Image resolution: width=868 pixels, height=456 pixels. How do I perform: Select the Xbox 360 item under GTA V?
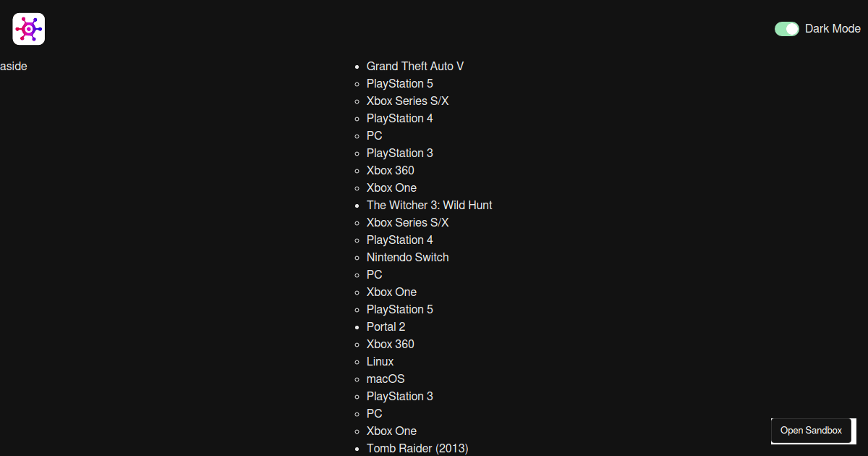pyautogui.click(x=390, y=170)
